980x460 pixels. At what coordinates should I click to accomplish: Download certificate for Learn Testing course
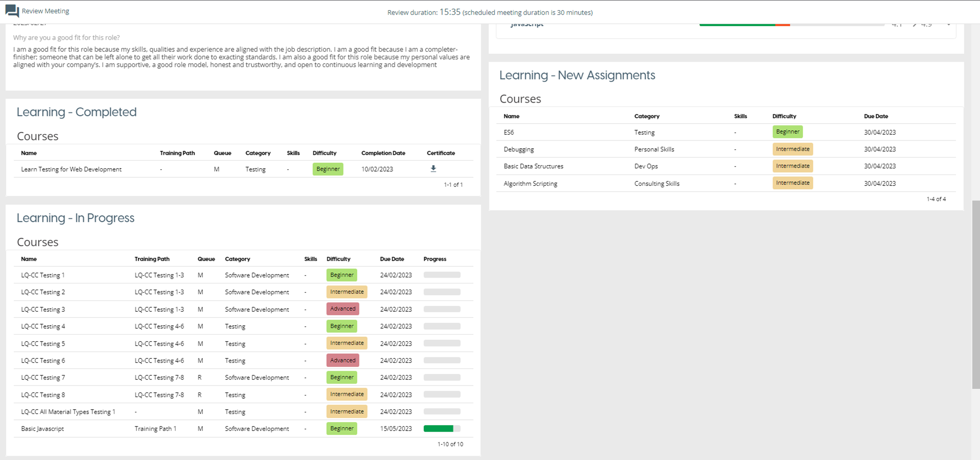(x=433, y=169)
